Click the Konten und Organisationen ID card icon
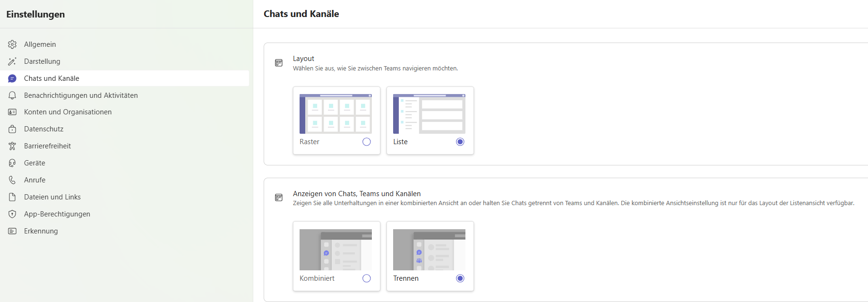Viewport: 868px width, 302px height. pos(12,112)
